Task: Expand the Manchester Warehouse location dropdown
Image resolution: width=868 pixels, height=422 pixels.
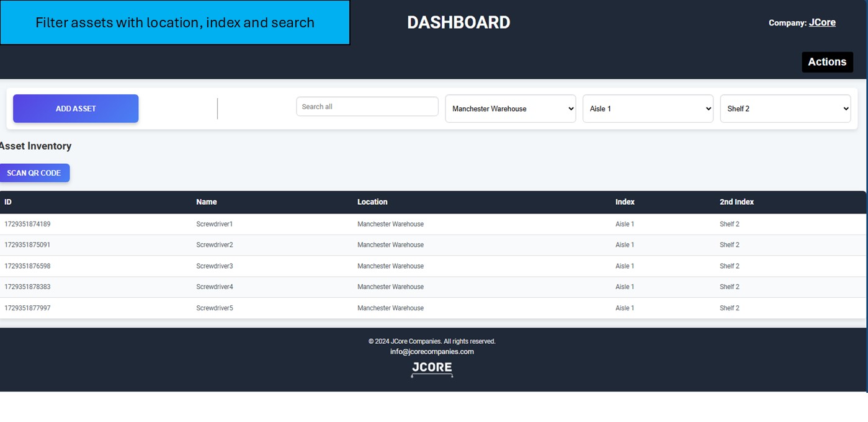Action: click(510, 109)
